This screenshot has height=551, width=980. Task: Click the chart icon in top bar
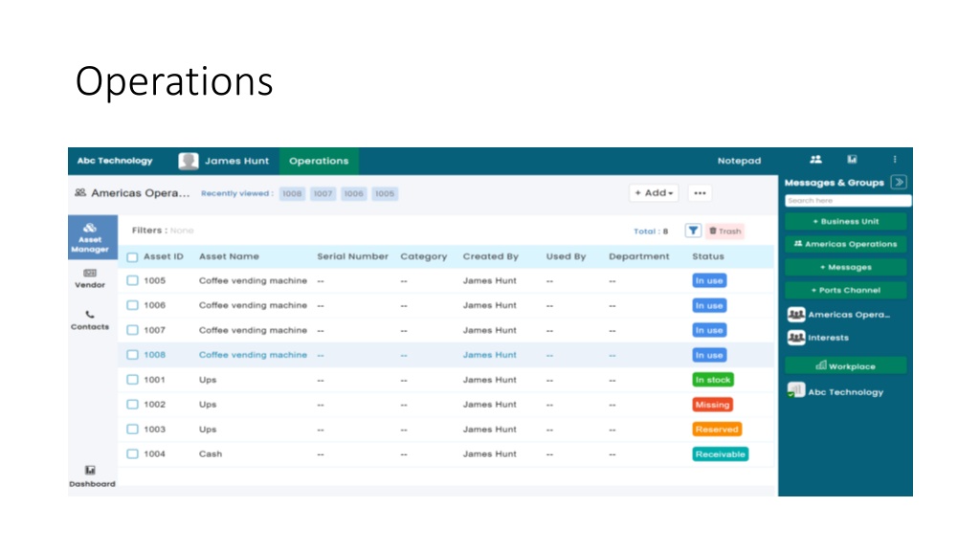pos(852,160)
